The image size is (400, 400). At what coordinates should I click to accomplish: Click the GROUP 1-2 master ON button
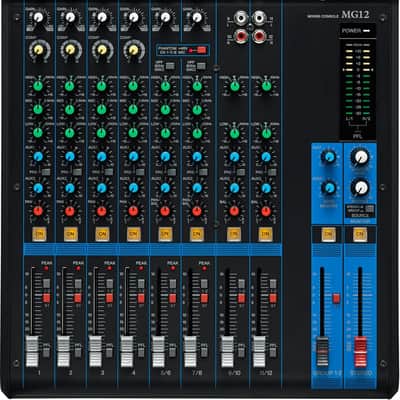coord(328,234)
